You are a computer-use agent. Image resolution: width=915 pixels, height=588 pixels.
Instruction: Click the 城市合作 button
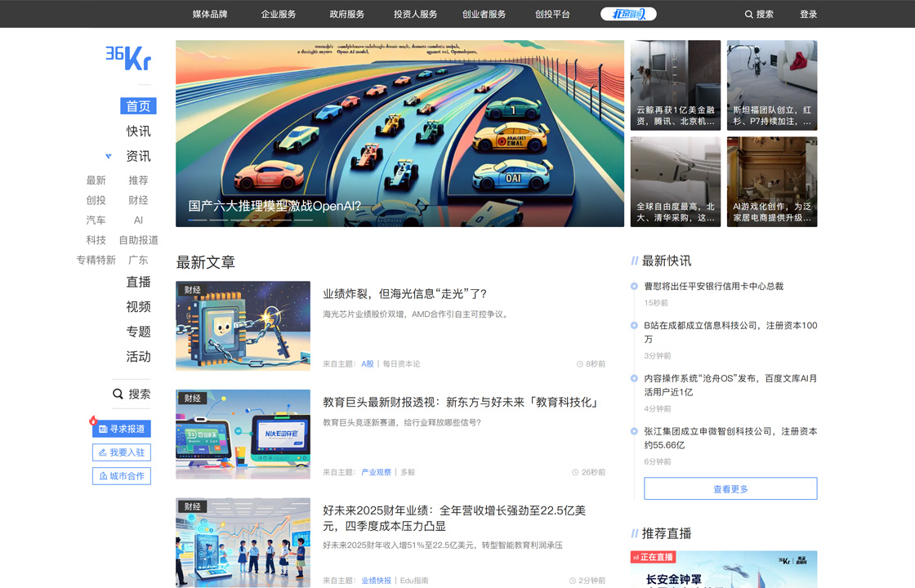coord(122,476)
